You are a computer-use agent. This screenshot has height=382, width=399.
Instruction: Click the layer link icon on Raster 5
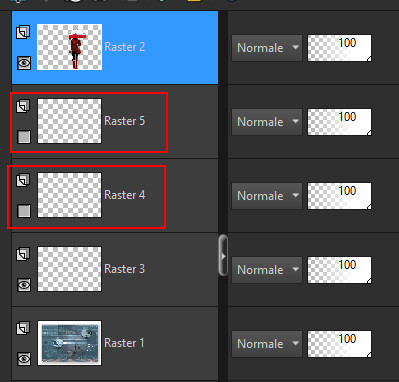point(23,106)
